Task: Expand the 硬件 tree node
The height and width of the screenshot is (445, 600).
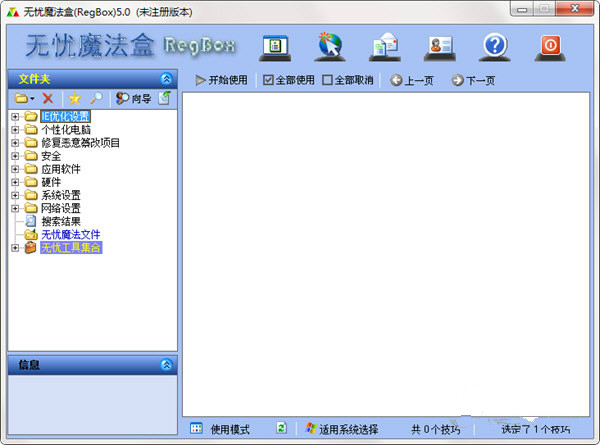Action: (x=15, y=182)
